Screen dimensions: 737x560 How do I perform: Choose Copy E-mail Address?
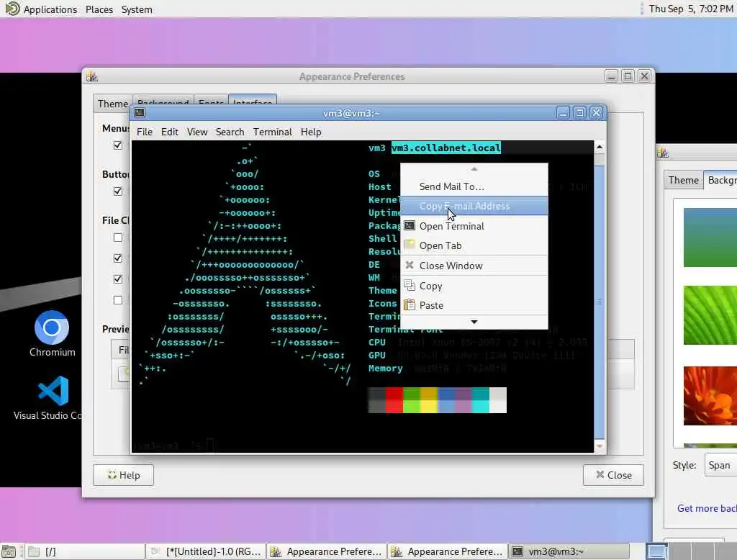474,206
